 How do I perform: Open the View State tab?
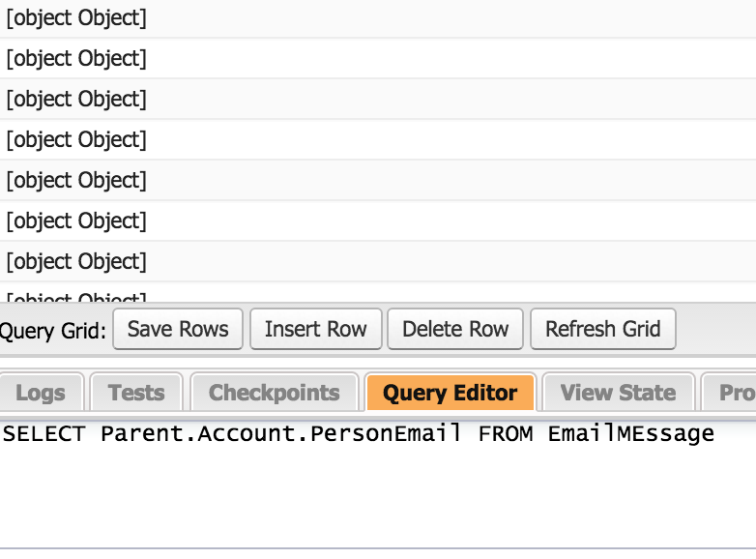(618, 393)
